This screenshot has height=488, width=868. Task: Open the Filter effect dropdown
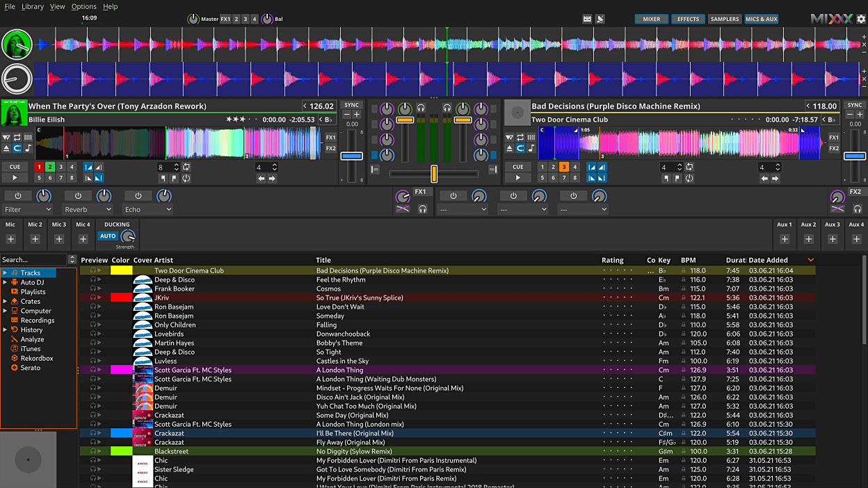pyautogui.click(x=28, y=209)
